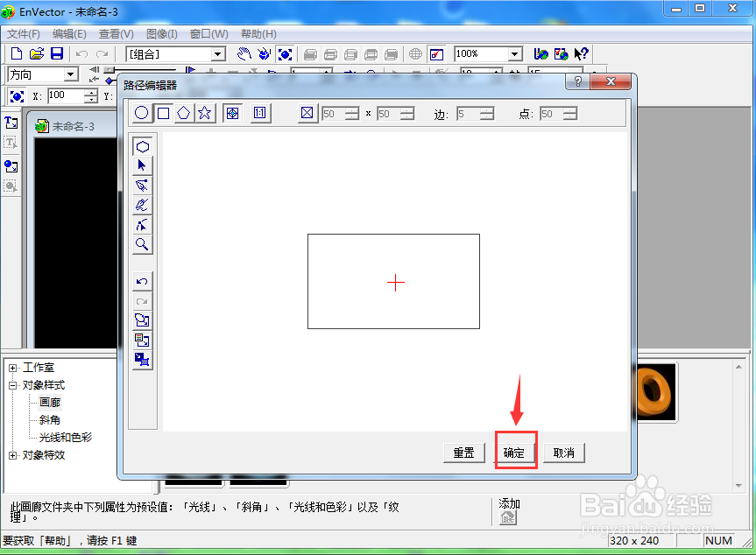
Task: Click the import shape icon below redo
Action: point(143,321)
